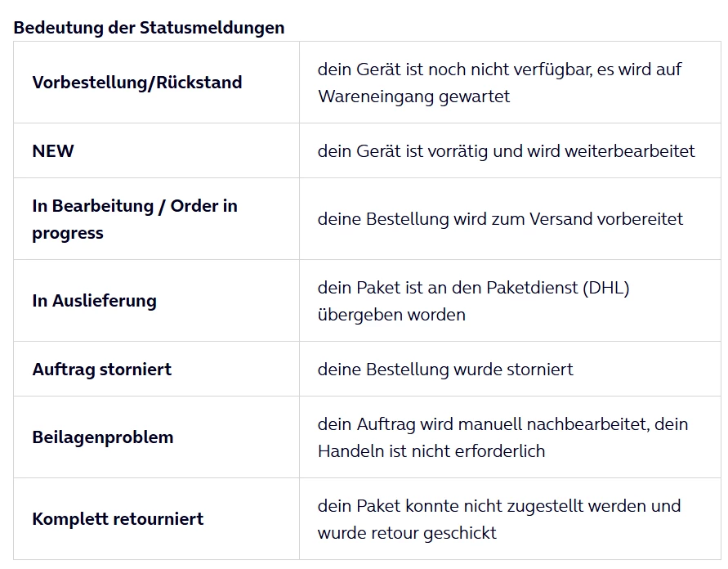Click the text 'dein Gerät ist noch nicht verfügbar'
Image resolution: width=728 pixels, height=569 pixels.
(454, 69)
